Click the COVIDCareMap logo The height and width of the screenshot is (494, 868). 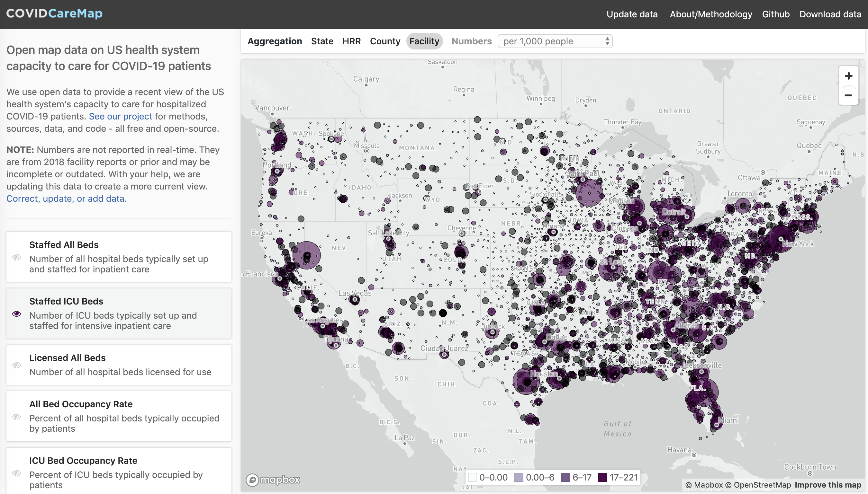[x=54, y=13]
